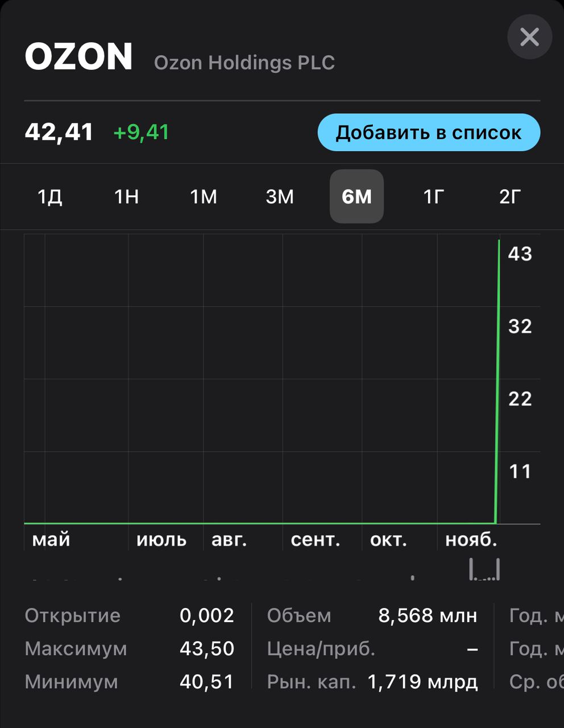Tap the volume bars under нояб.
564x728 pixels.
tap(484, 569)
